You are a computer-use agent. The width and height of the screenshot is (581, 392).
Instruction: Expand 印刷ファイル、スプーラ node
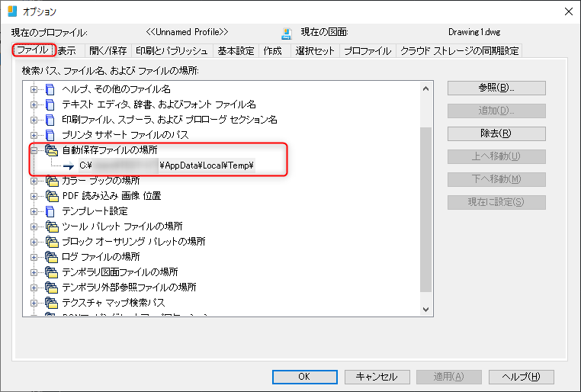tap(34, 120)
